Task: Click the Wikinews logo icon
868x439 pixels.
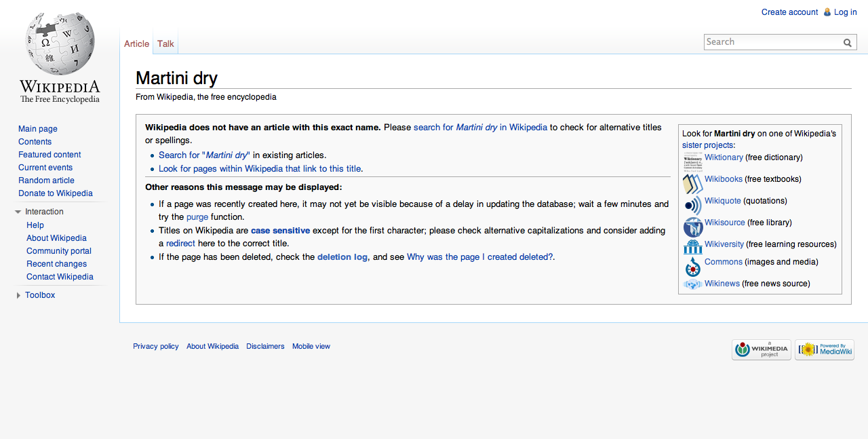Action: tap(692, 284)
